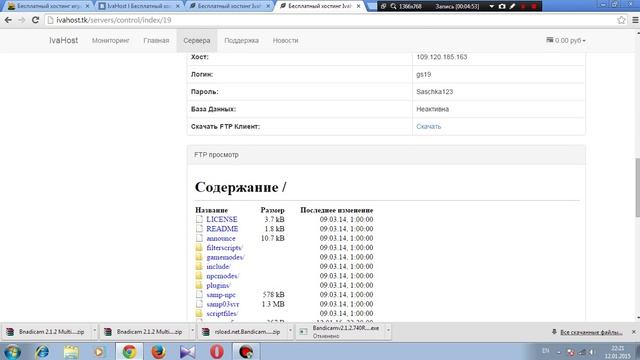The image size is (640, 360).
Task: Open the npcmodes folder
Action: pyautogui.click(x=222, y=276)
